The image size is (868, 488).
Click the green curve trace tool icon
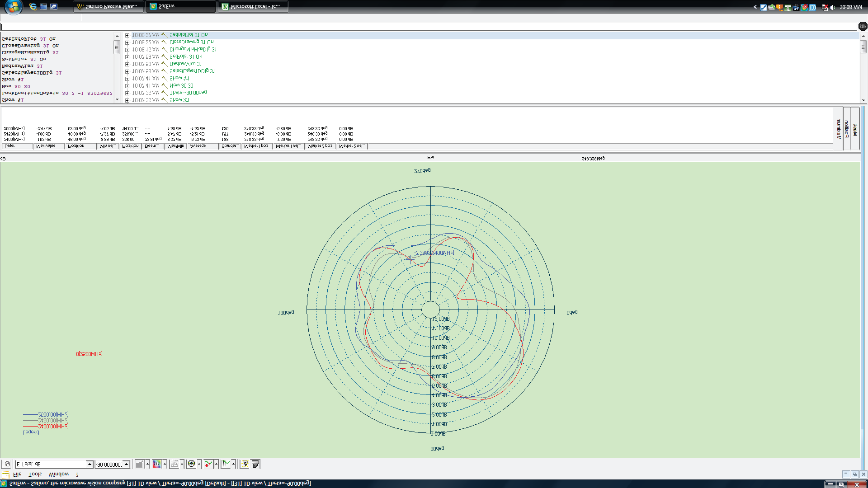click(x=225, y=464)
